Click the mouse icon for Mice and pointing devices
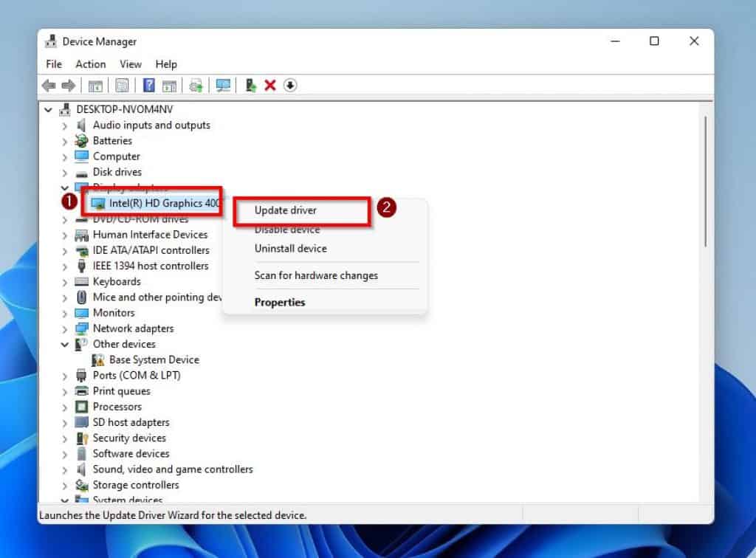This screenshot has height=558, width=756. tap(81, 297)
